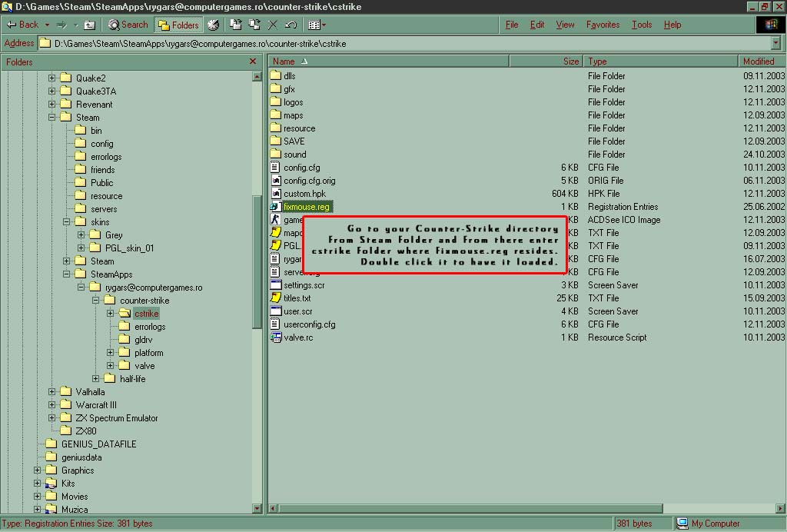Click the Address bar path field

404,44
